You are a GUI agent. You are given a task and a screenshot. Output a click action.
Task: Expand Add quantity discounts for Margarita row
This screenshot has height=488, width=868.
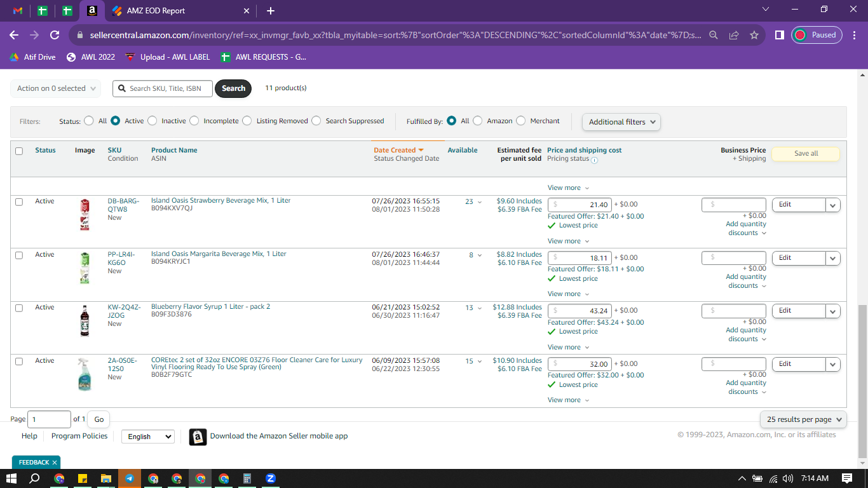click(746, 281)
